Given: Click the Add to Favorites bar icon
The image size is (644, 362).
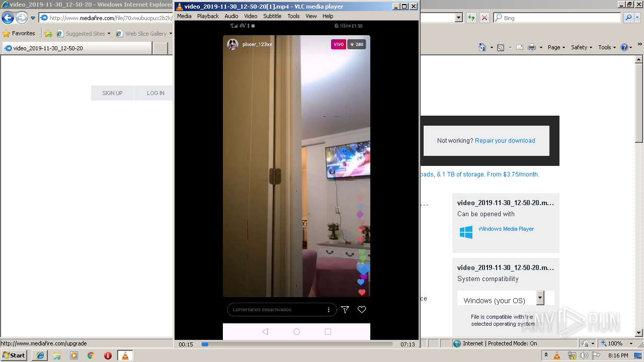Looking at the screenshot, I should point(48,34).
